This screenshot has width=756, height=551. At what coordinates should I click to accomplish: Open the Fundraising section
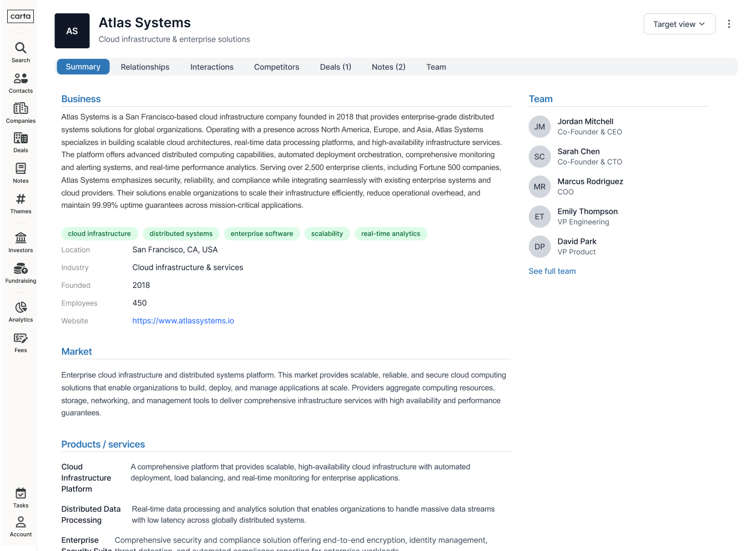20,273
